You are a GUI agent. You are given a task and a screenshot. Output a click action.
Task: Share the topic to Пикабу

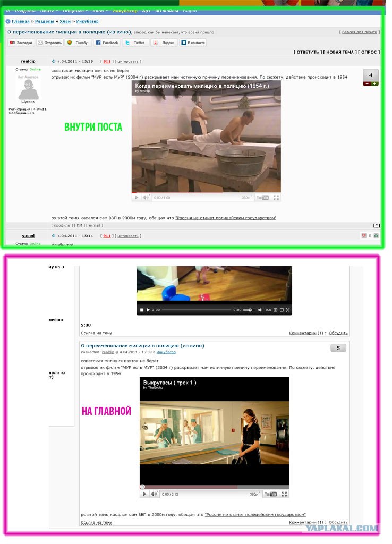[79, 42]
